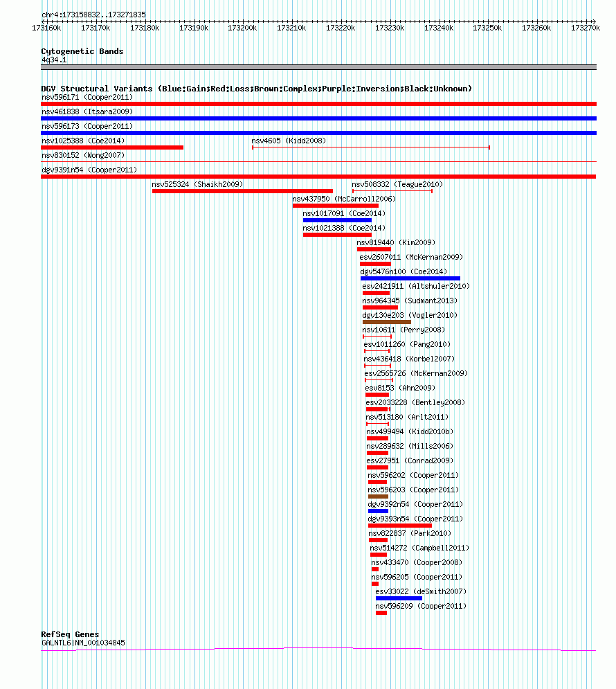The width and height of the screenshot is (616, 689).
Task: Click esv2033228 (Bentley2008) label
Action: pyautogui.click(x=415, y=402)
